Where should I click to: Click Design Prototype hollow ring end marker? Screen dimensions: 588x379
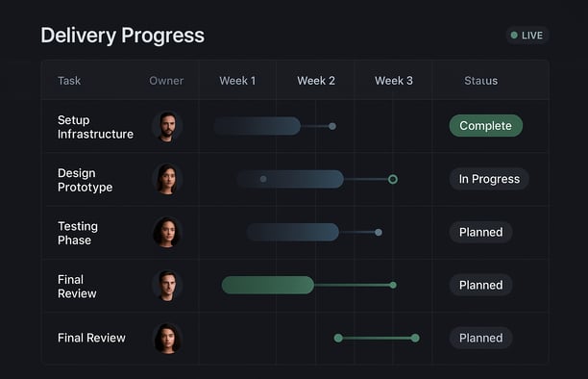point(393,179)
